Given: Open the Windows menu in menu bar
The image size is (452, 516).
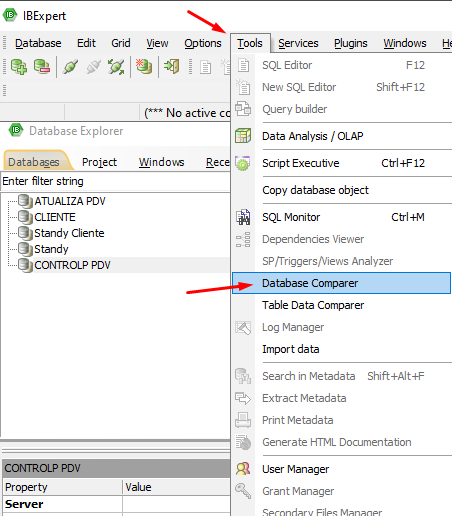Looking at the screenshot, I should [x=405, y=43].
